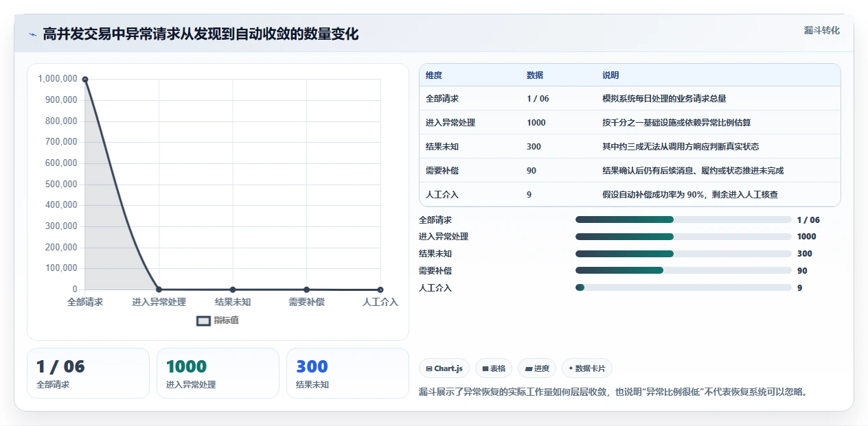Click the chart data point at 人工介入
The width and height of the screenshot is (868, 426).
coord(380,289)
